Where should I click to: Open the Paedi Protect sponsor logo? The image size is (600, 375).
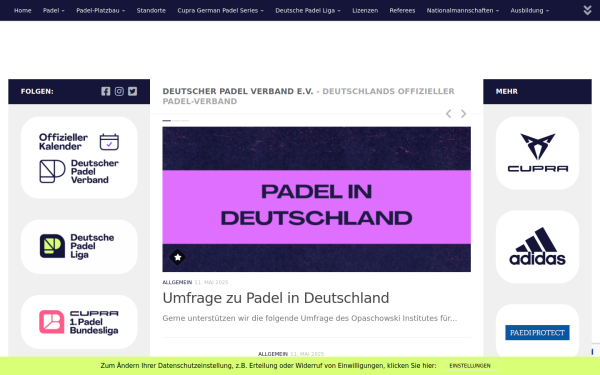(537, 332)
